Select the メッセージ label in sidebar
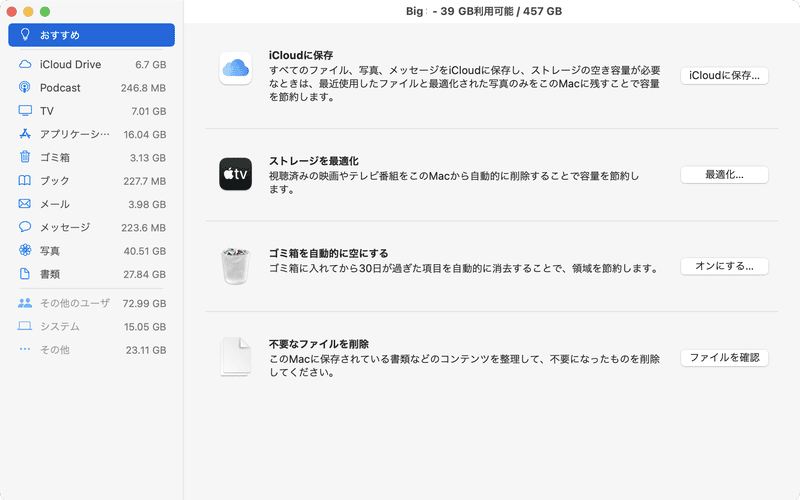 pyautogui.click(x=65, y=228)
